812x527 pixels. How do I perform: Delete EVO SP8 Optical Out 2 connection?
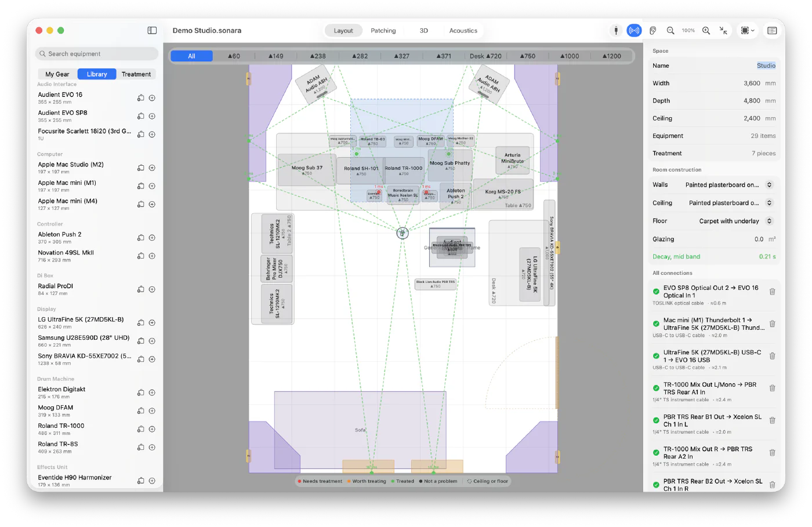pos(772,292)
